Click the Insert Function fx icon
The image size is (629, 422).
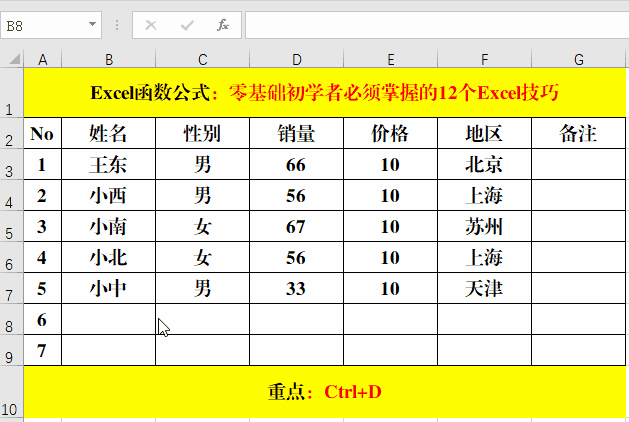coord(223,25)
